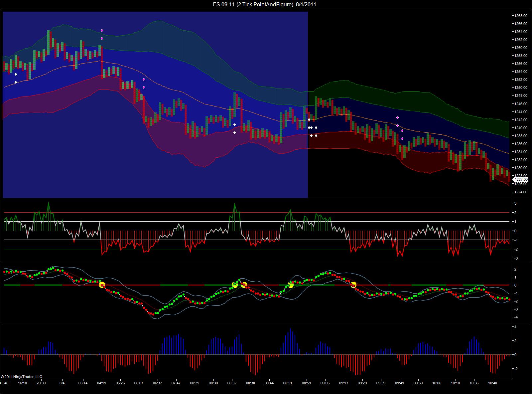Click the 05:26 time axis label
The image size is (532, 394).
coord(120,383)
